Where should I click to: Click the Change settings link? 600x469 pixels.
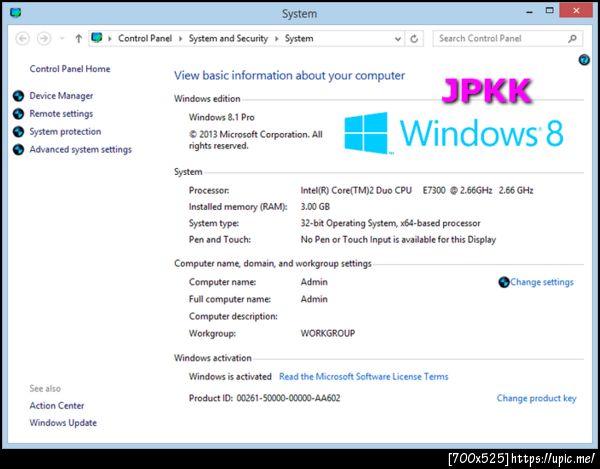click(x=542, y=282)
